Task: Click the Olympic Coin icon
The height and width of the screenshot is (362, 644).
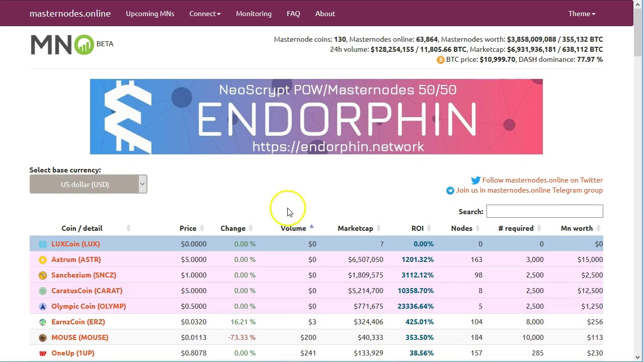Action: tap(43, 307)
